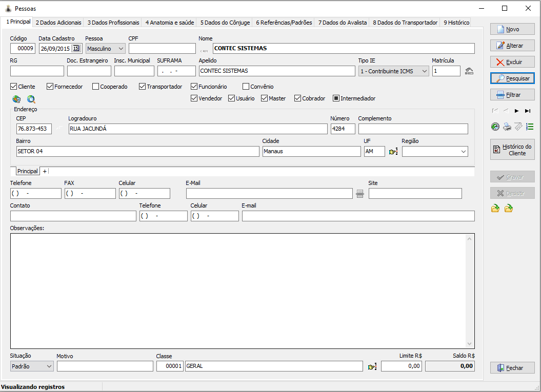Click the Logradouro field with RUA JACUNDÁ
Viewport: 541px width, 392px height.
pos(198,129)
